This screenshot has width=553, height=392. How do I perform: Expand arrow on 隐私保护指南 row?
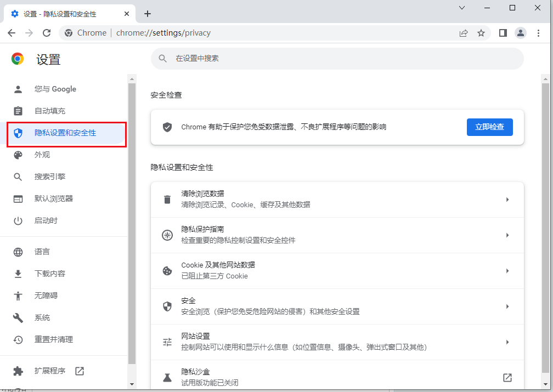click(507, 235)
